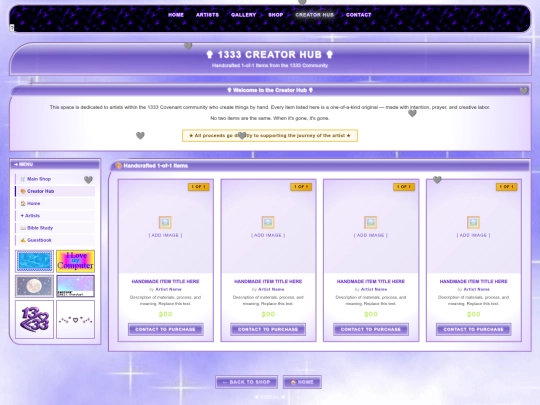Open GALLERY in top navigation
The height and width of the screenshot is (405, 540).
point(243,15)
